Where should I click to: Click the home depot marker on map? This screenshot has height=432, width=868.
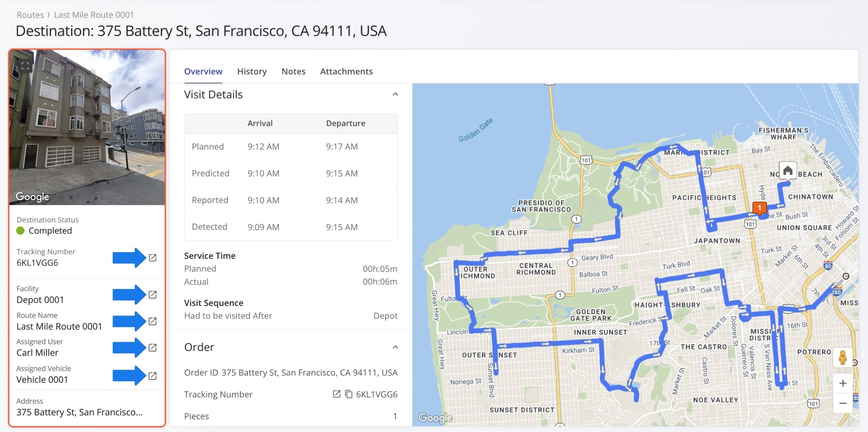tap(787, 171)
